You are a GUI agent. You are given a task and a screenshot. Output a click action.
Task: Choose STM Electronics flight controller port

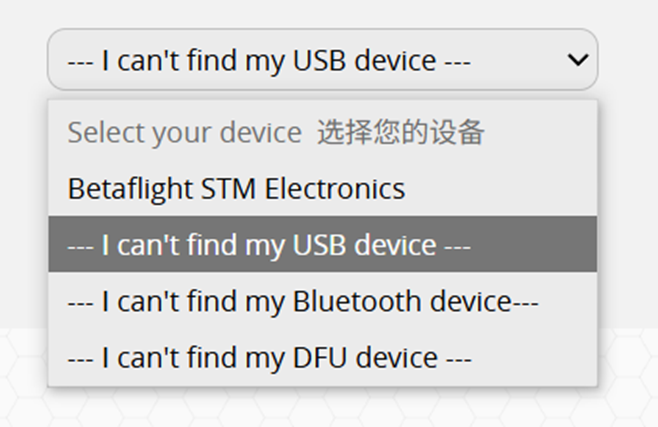(x=322, y=188)
